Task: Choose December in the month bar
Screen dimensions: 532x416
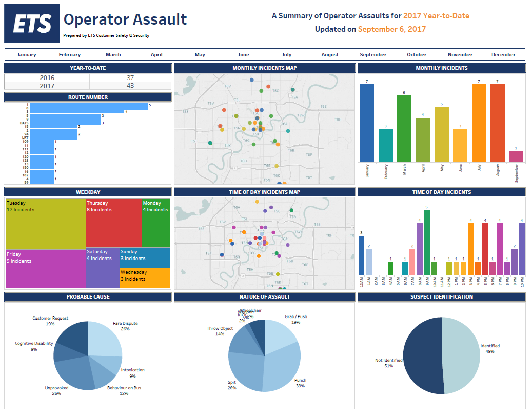Action: coord(503,55)
